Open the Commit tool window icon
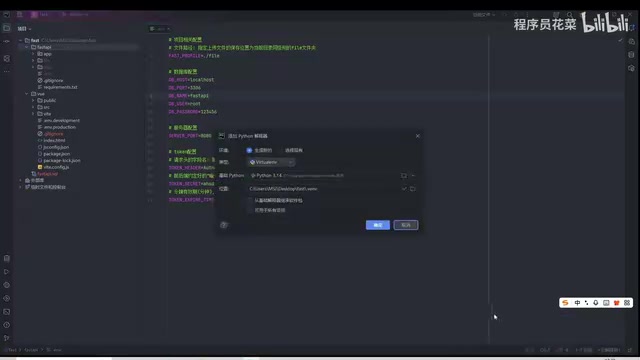This screenshot has height=360, width=640. [7, 42]
